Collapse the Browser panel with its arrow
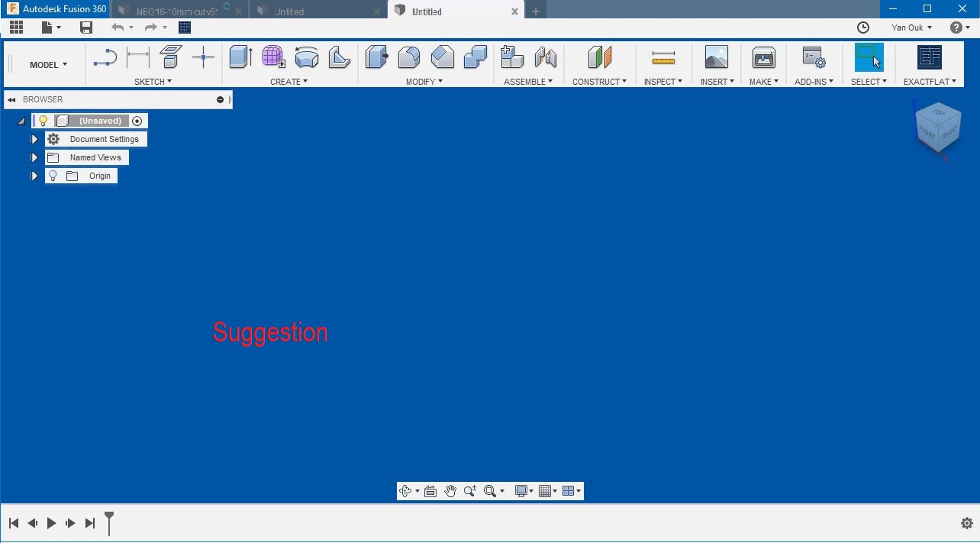Screen dimensions: 980x543 click(x=10, y=99)
